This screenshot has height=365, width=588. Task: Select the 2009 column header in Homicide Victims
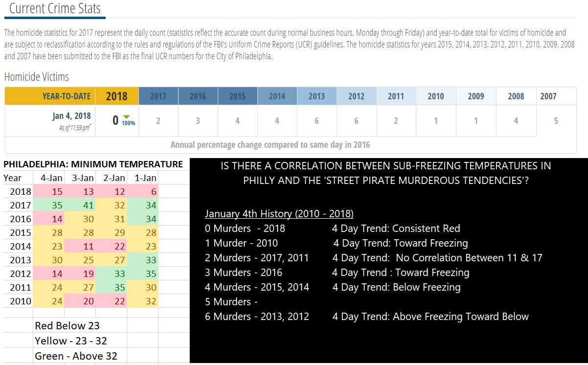476,96
